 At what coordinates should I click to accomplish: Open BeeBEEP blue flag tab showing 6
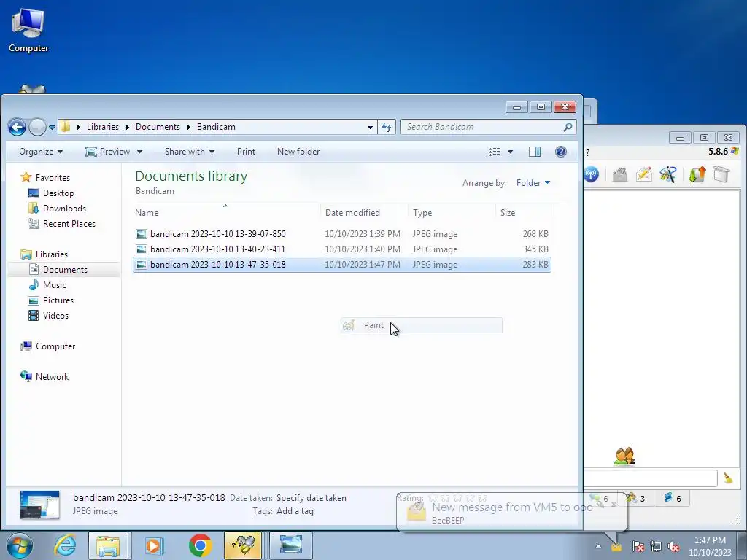pyautogui.click(x=672, y=498)
